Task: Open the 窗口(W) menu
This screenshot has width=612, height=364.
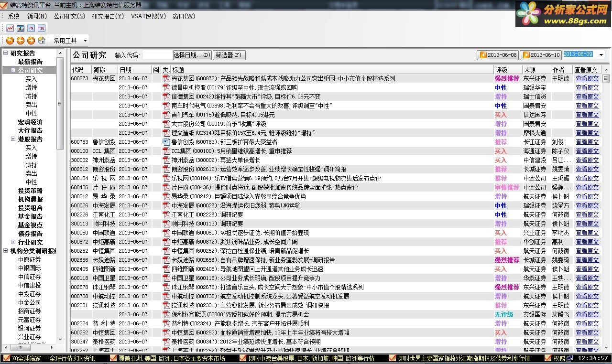Action: (184, 16)
